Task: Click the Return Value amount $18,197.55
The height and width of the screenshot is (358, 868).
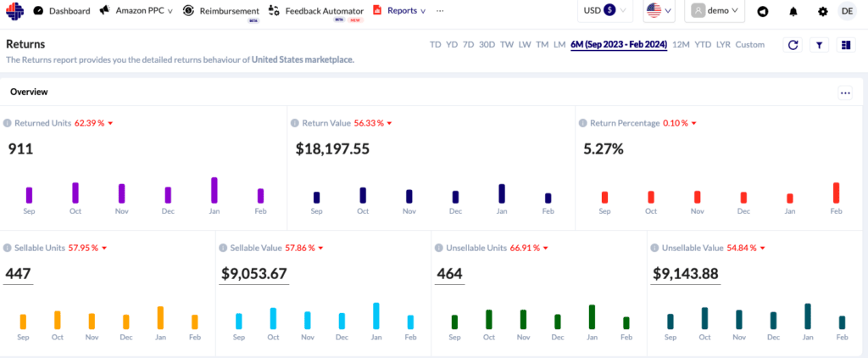Action: tap(332, 148)
